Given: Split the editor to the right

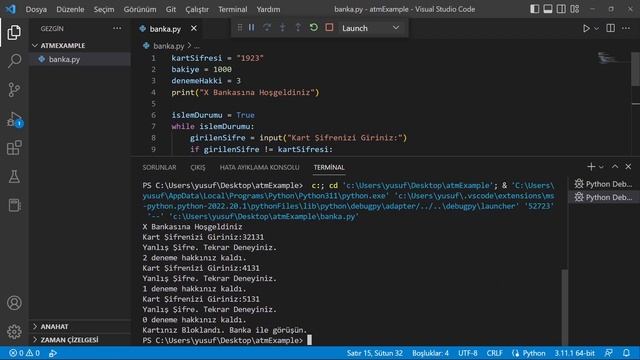Looking at the screenshot, I should [x=611, y=28].
